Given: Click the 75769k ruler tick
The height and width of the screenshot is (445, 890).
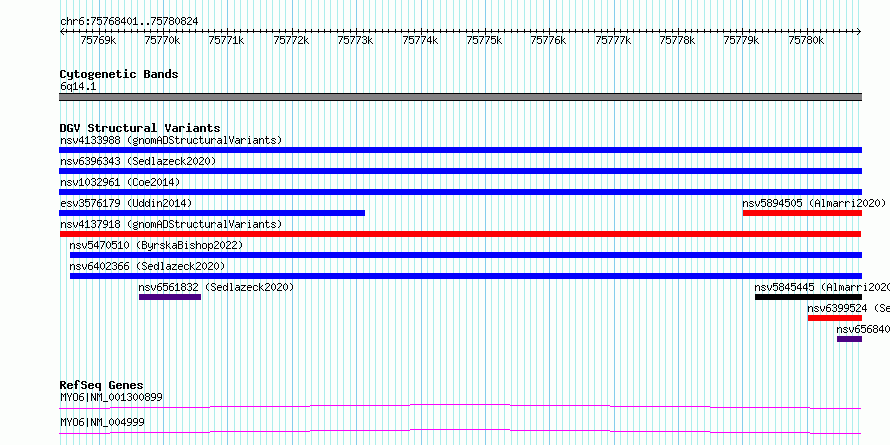Looking at the screenshot, I should point(98,40).
